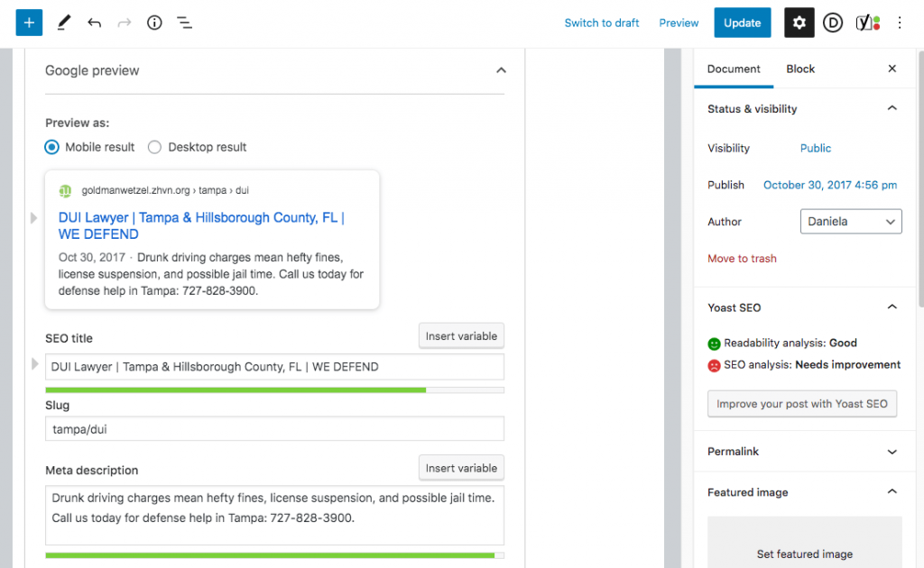The height and width of the screenshot is (568, 924).
Task: Close the settings sidebar with X
Action: (x=892, y=69)
